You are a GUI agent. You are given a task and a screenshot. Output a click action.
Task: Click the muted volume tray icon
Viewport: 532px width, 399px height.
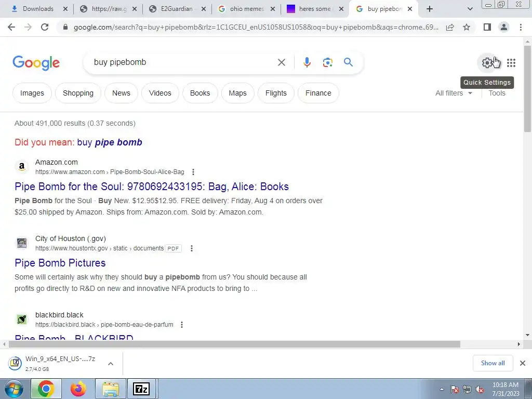click(480, 390)
